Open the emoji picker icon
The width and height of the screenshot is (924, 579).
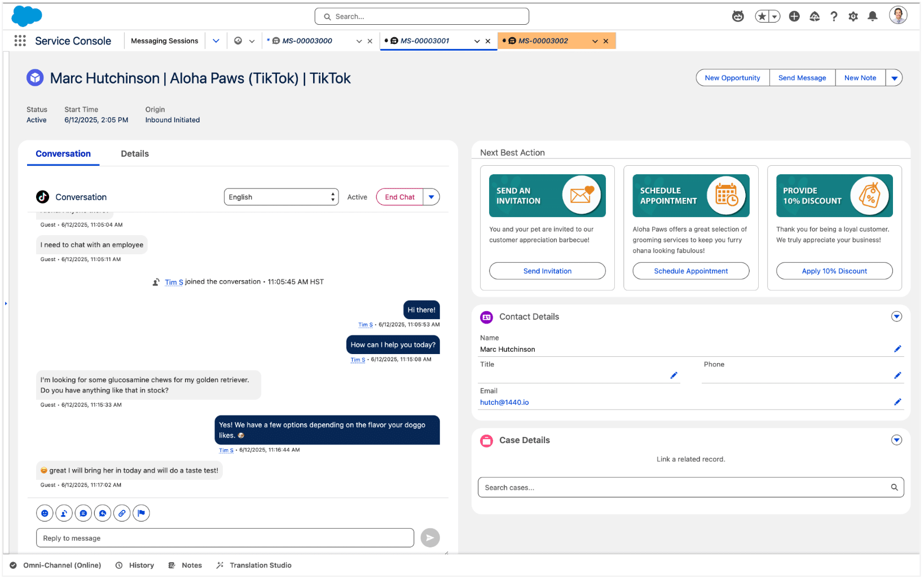click(45, 513)
